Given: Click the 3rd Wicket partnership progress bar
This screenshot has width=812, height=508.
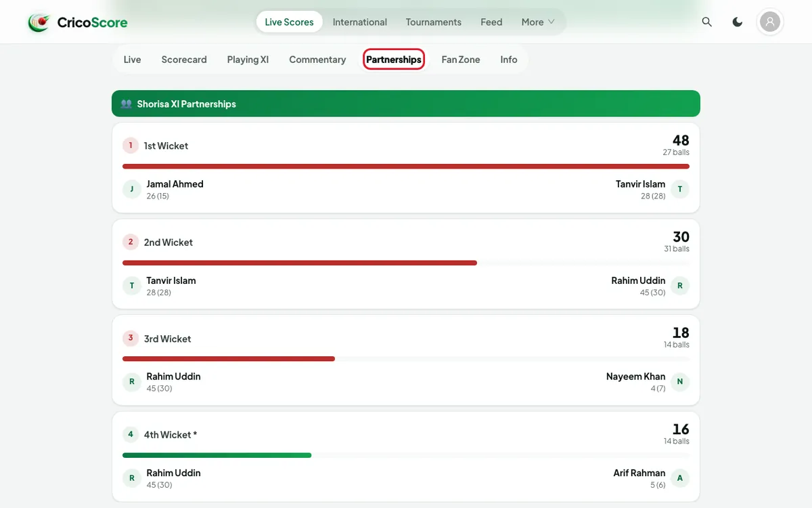Looking at the screenshot, I should tap(406, 359).
